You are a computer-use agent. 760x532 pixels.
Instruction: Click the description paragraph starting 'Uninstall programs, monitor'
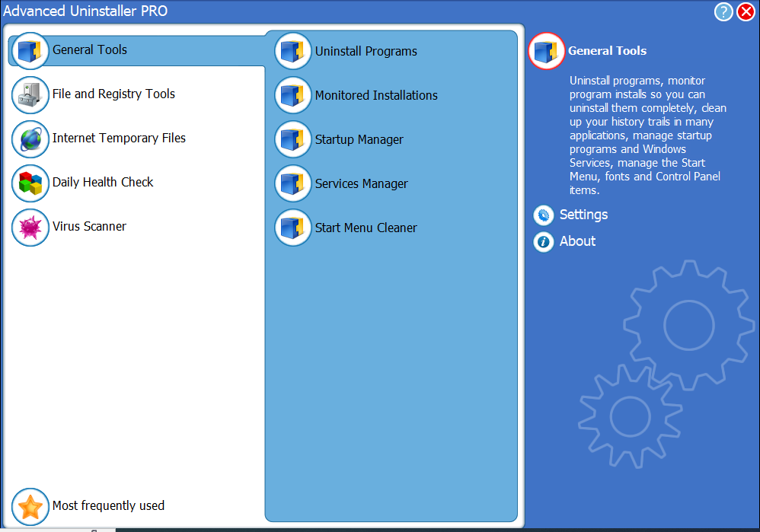[x=647, y=135]
